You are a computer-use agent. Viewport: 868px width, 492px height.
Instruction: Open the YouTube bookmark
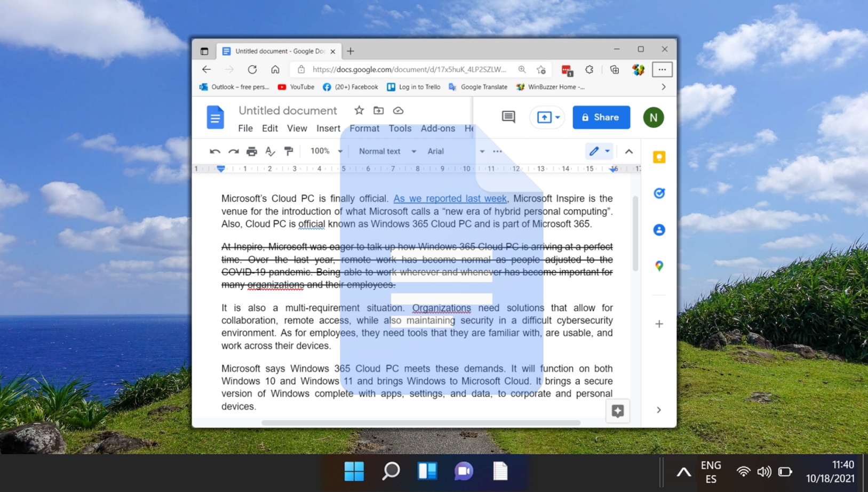pyautogui.click(x=296, y=87)
